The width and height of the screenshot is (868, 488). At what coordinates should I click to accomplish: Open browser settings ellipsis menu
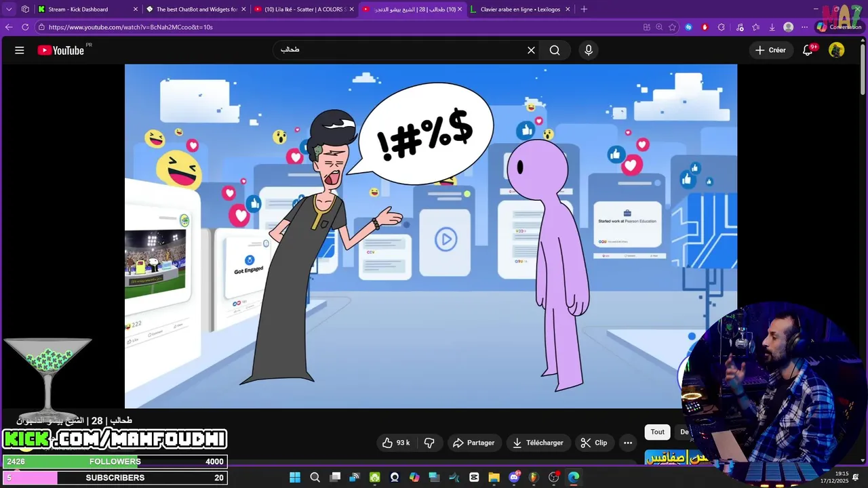click(804, 27)
